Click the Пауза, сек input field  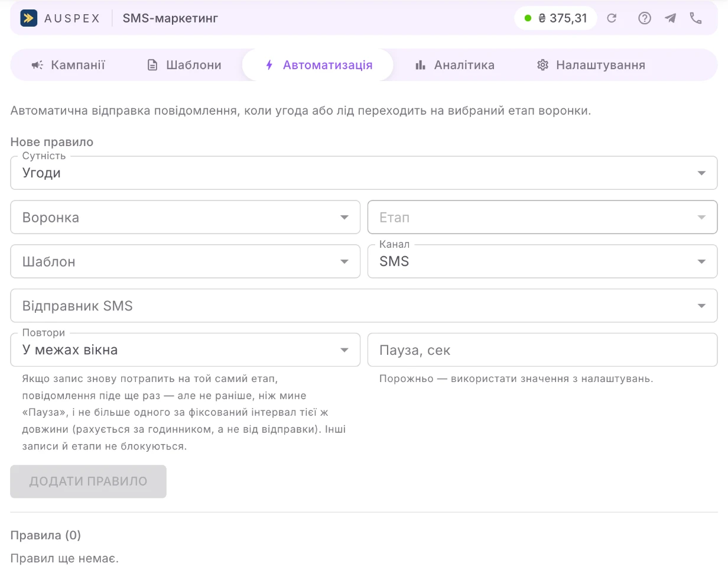click(542, 350)
